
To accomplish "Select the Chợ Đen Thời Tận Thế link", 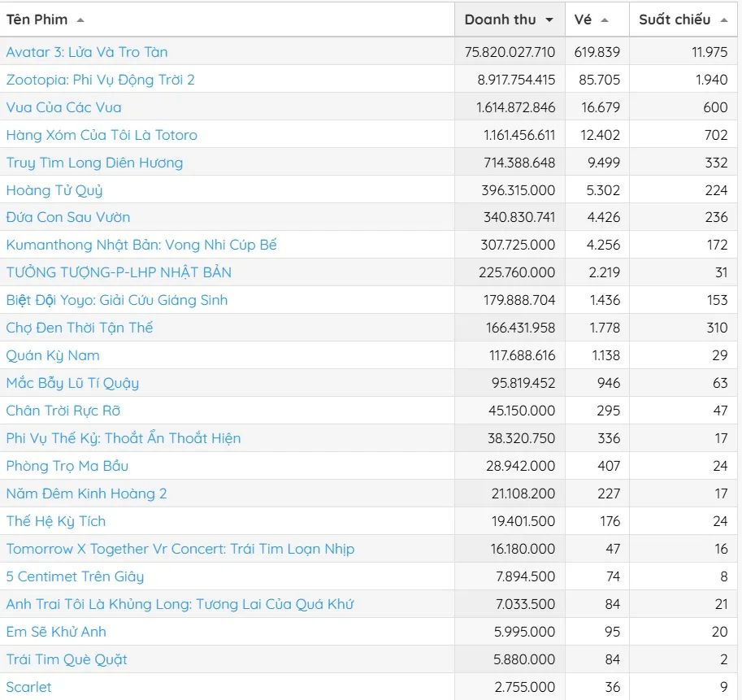I will (80, 328).
